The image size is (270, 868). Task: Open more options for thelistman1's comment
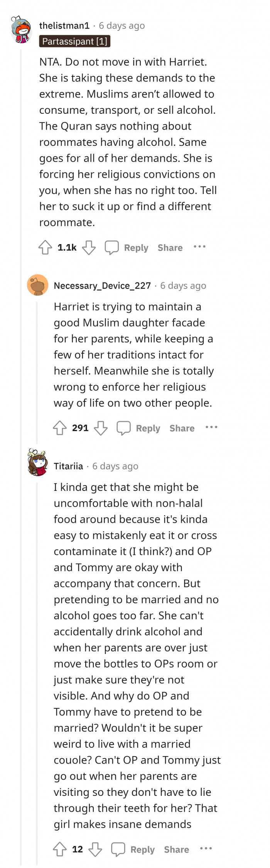tap(199, 247)
